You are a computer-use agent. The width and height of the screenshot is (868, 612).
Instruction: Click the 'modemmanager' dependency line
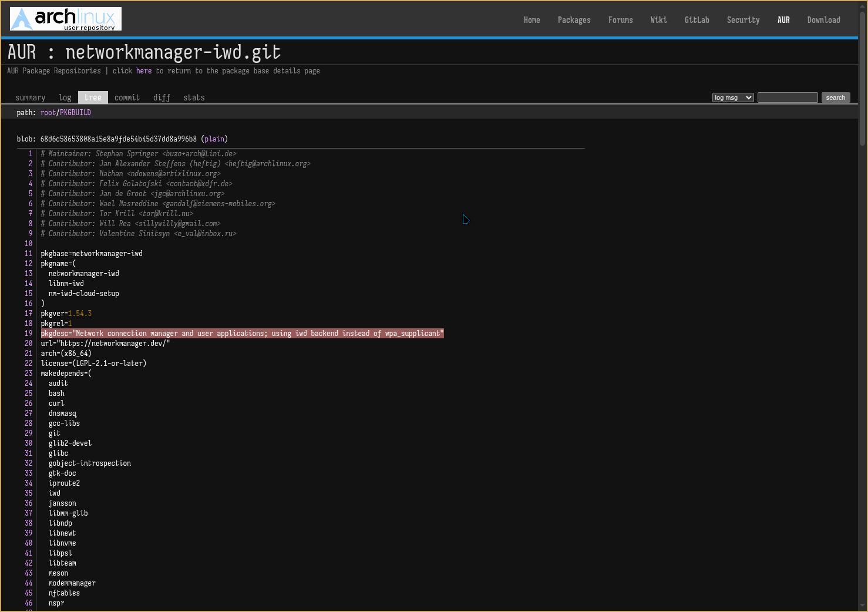[x=72, y=583]
